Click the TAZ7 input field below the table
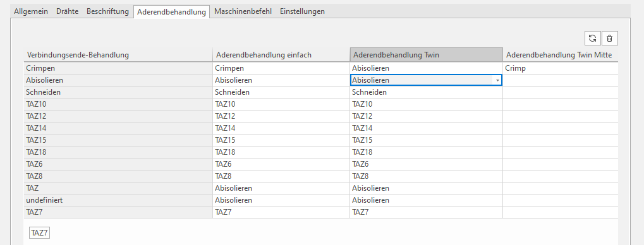 39,234
